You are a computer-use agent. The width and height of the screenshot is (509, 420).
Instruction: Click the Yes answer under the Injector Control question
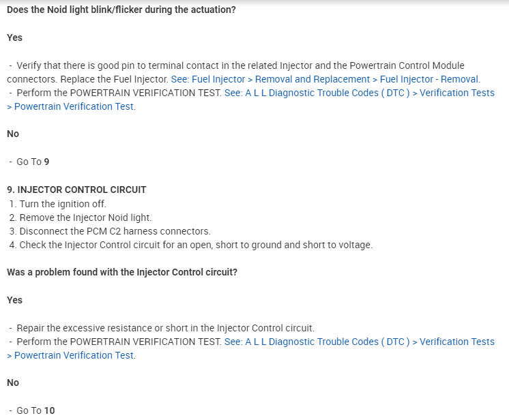click(14, 300)
